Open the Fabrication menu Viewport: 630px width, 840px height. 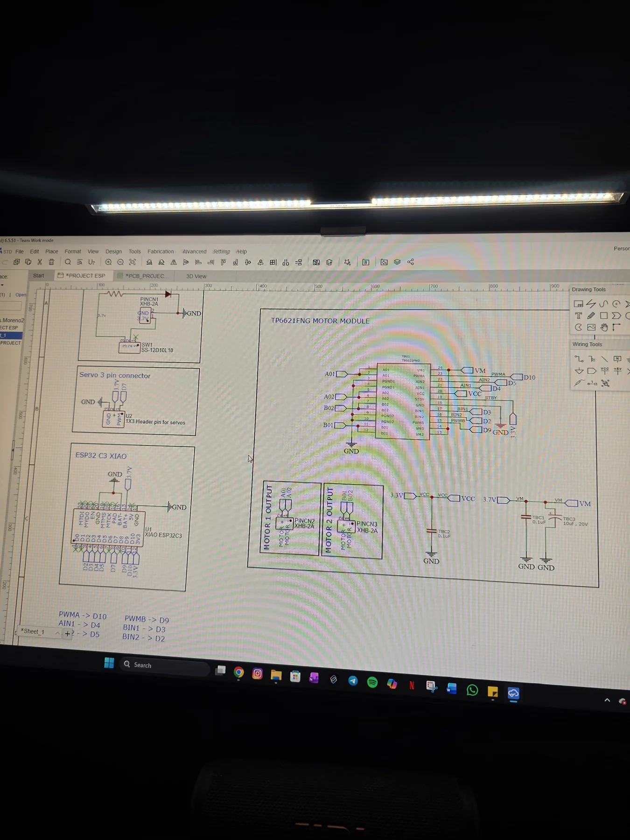click(161, 252)
